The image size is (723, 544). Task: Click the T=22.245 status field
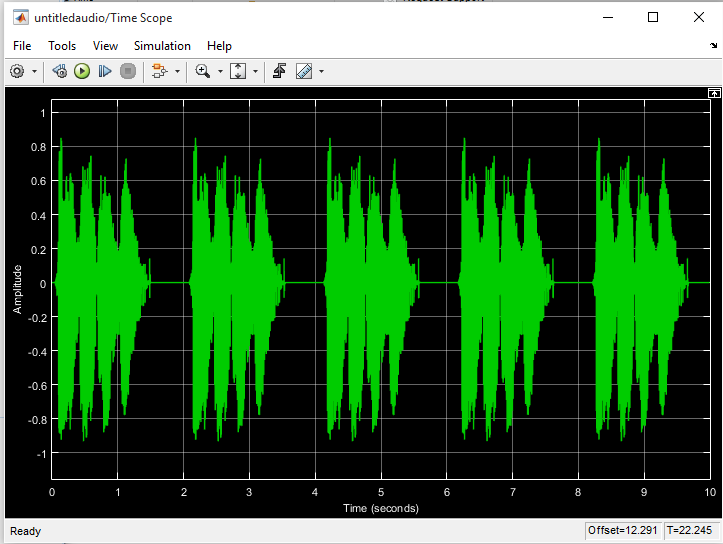click(x=690, y=531)
